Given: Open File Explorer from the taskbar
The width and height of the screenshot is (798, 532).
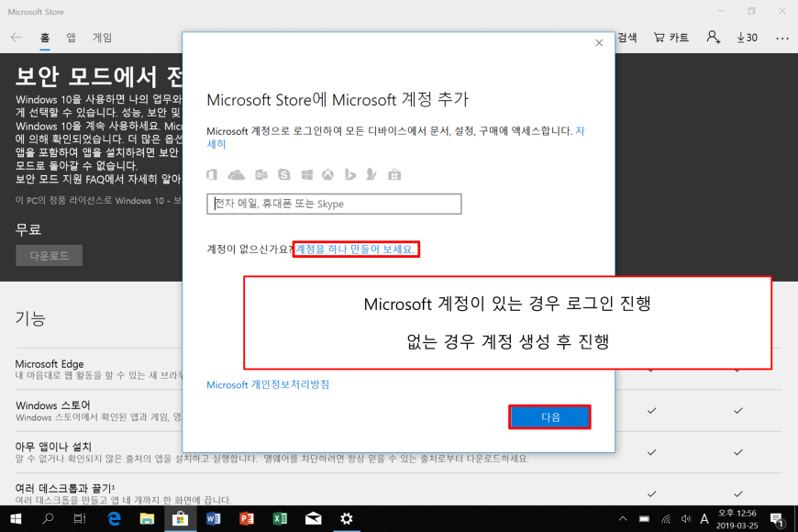Looking at the screenshot, I should click(147, 519).
